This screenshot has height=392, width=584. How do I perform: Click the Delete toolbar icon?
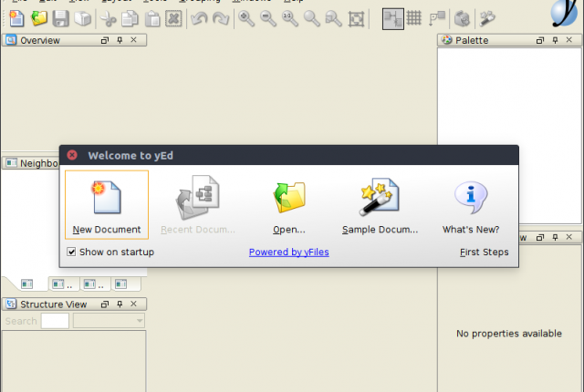173,18
